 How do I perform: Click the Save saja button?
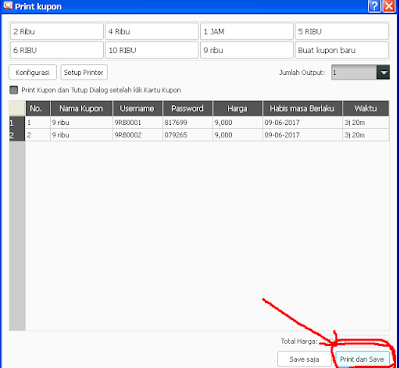tap(304, 359)
